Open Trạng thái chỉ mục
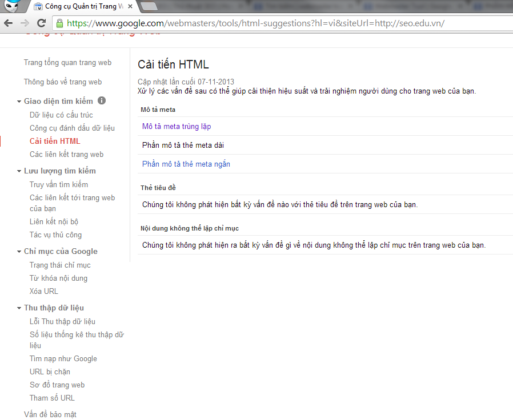 click(x=60, y=265)
